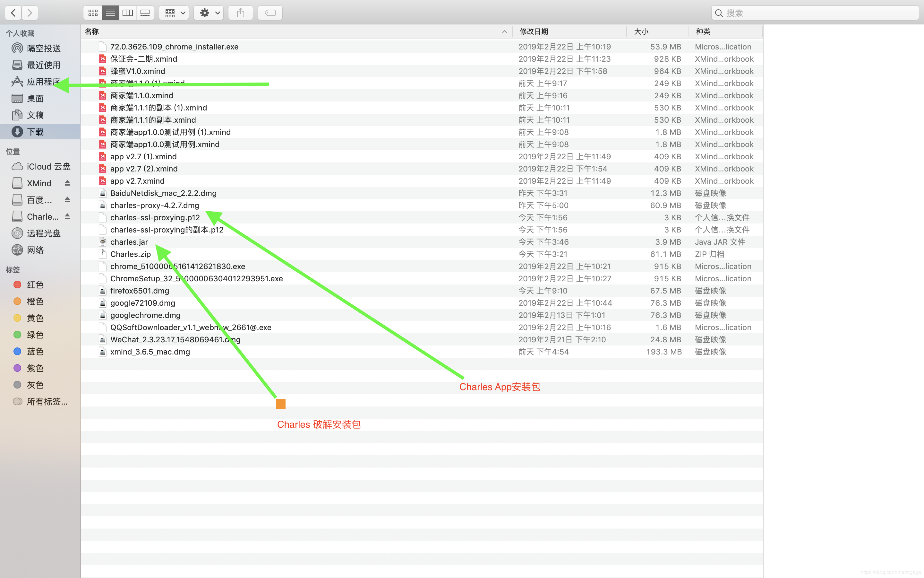Select app v2.7.xmind file icon
The image size is (924, 578).
point(102,181)
